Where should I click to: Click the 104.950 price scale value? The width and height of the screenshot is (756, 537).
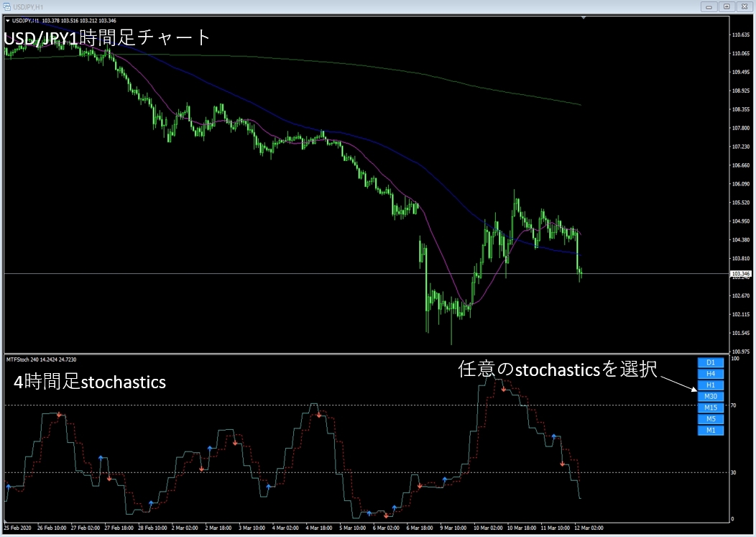tap(741, 221)
